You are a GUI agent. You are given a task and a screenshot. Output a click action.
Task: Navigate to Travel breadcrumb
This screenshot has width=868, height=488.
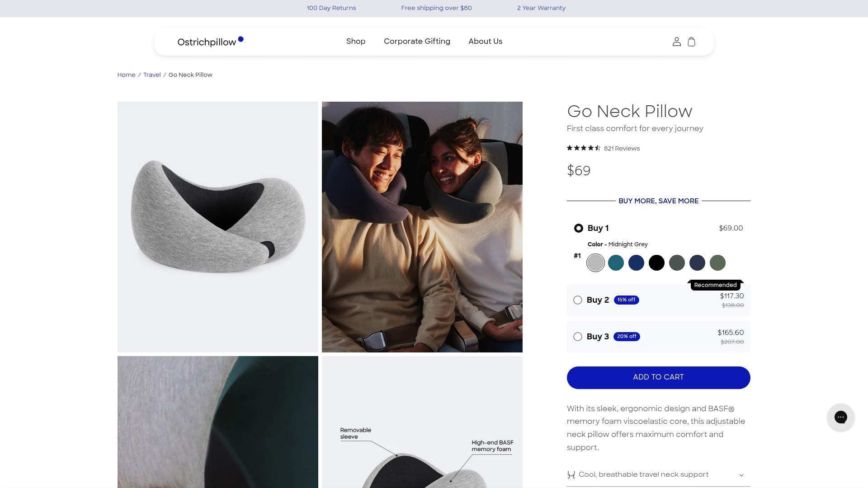point(152,75)
